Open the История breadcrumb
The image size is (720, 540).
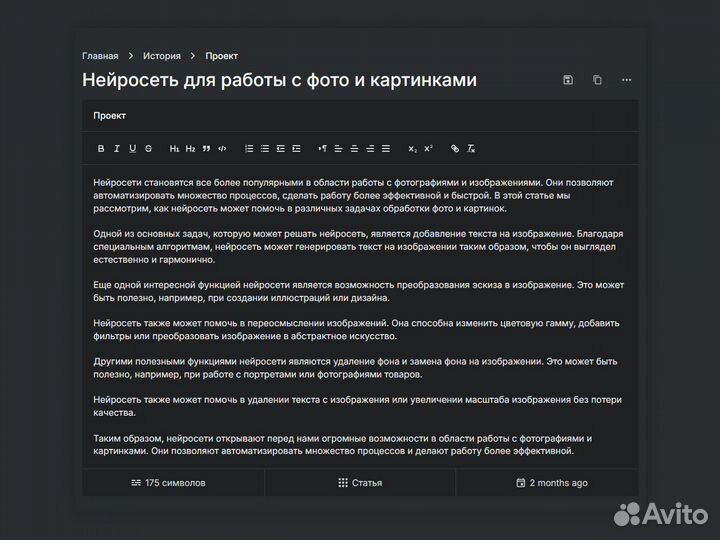[162, 56]
